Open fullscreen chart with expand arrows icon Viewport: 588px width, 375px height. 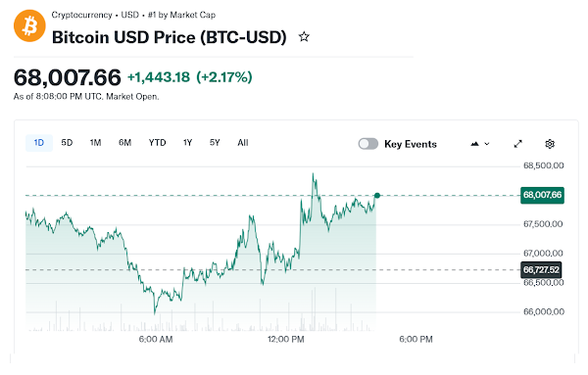coord(517,144)
